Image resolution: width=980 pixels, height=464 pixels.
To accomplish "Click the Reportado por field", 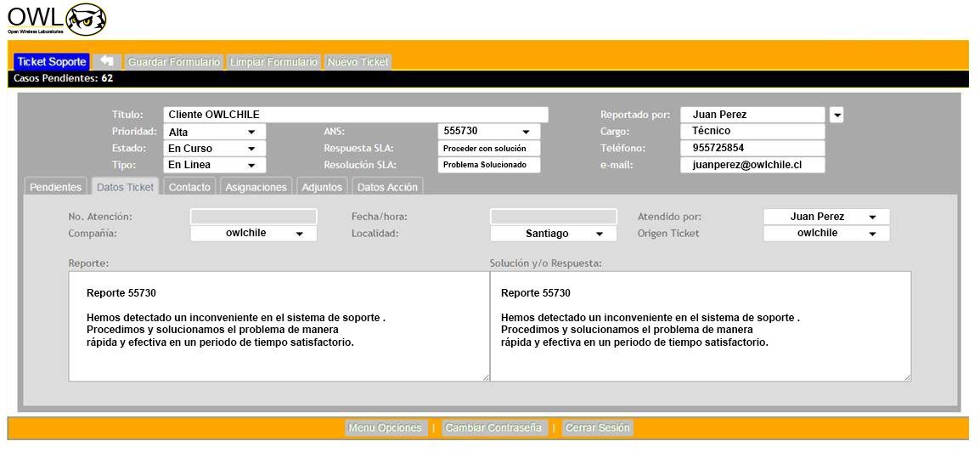I will [x=752, y=115].
